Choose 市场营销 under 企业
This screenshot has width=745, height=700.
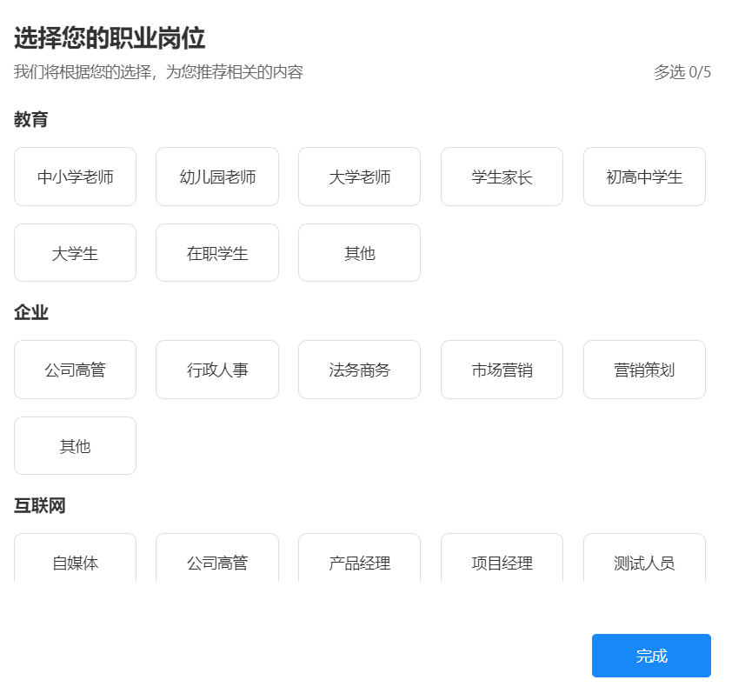502,370
